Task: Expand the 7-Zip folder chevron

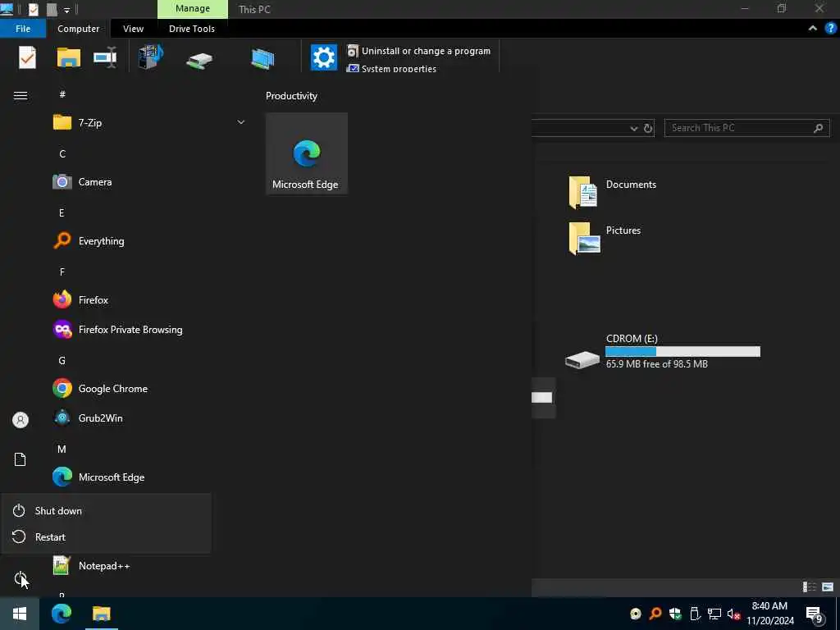Action: coord(241,123)
